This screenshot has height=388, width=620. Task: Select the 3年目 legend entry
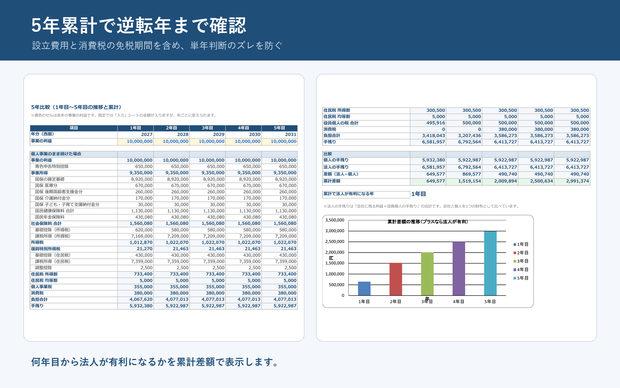pos(521,261)
